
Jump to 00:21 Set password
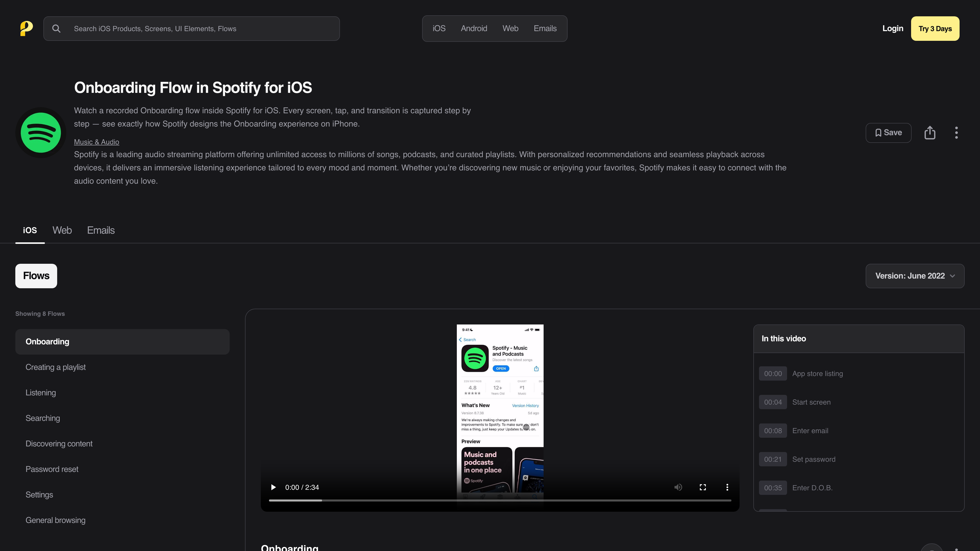(x=859, y=459)
